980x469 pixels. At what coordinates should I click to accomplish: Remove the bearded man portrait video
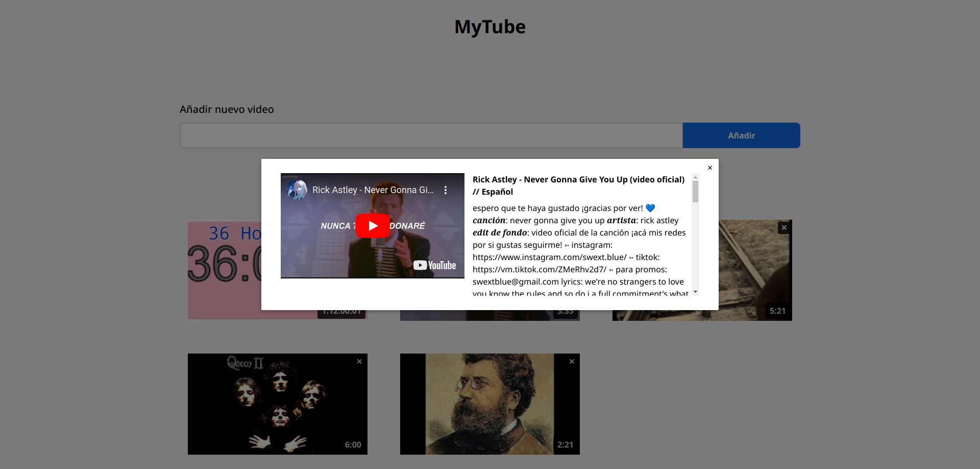pos(572,361)
